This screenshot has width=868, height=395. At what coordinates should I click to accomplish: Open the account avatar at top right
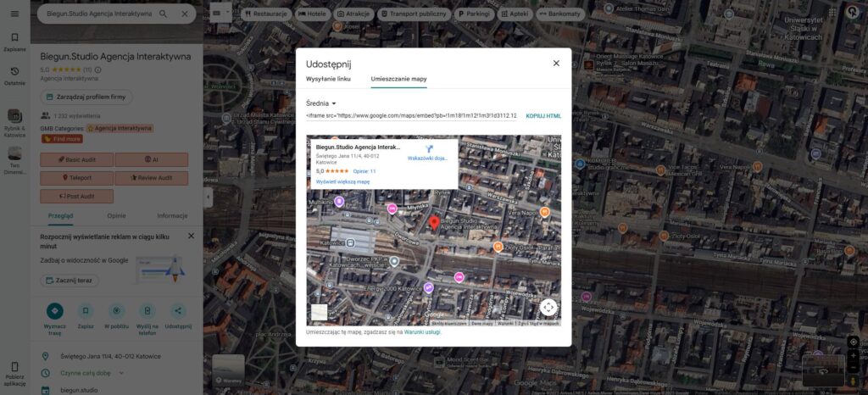coord(853,12)
